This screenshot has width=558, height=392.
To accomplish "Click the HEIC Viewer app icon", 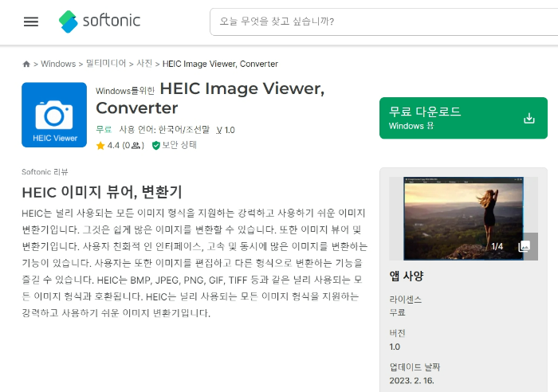I will (54, 115).
